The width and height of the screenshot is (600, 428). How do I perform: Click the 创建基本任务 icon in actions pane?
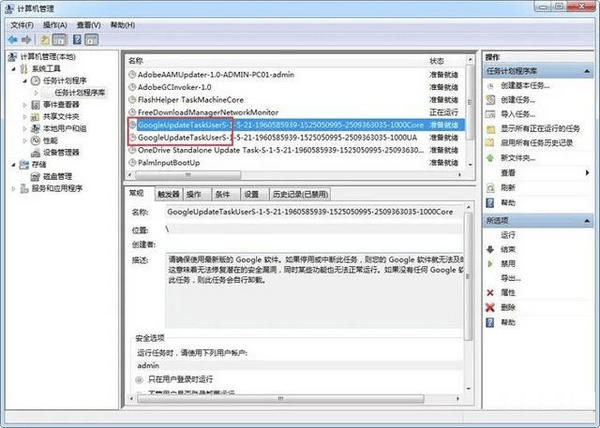[490, 86]
